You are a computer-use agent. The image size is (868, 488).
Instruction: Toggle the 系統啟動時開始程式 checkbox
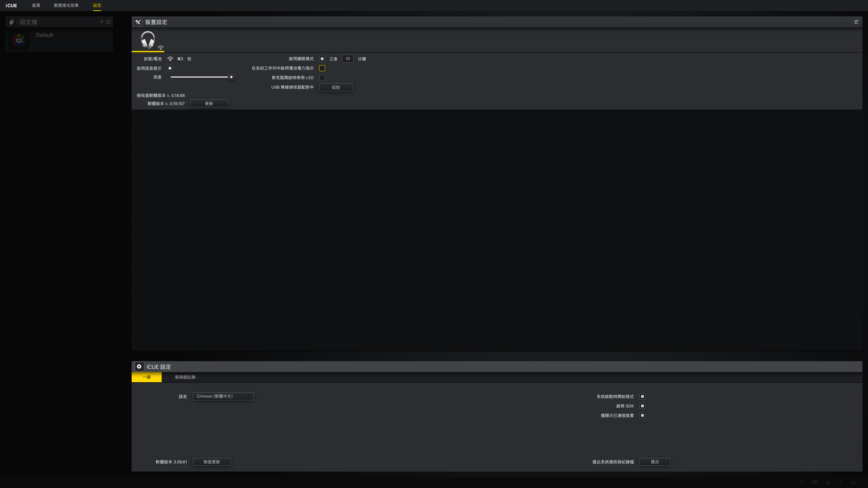click(x=642, y=397)
